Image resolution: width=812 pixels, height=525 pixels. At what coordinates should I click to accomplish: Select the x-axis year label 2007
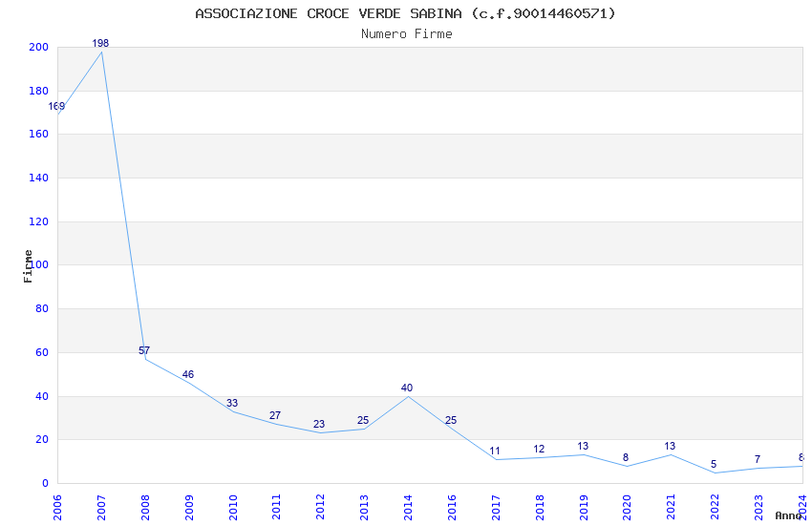tap(101, 508)
